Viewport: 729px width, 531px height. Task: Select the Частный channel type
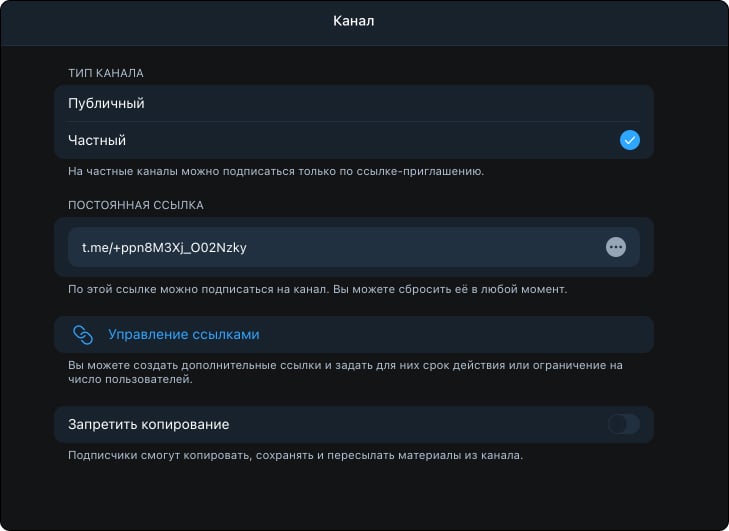pos(354,140)
